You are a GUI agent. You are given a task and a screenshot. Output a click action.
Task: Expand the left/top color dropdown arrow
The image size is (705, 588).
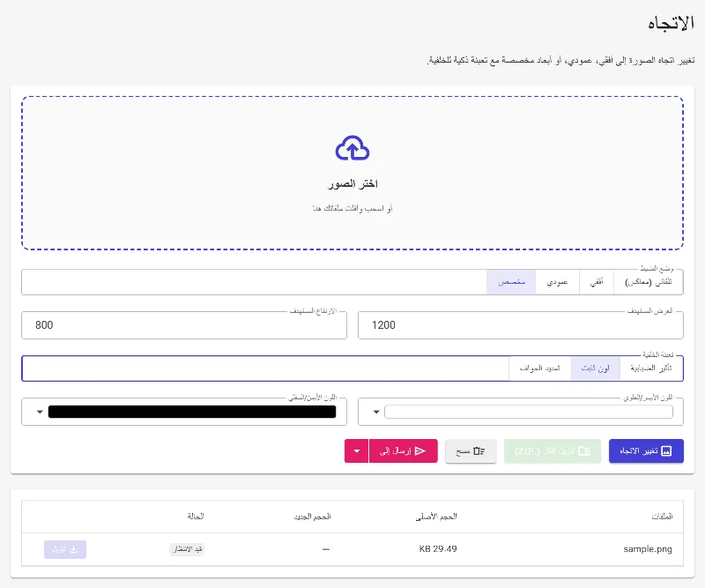pos(376,412)
